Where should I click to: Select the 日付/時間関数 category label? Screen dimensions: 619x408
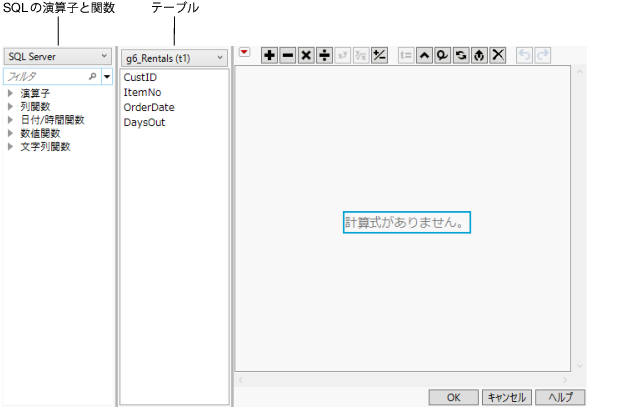[53, 120]
